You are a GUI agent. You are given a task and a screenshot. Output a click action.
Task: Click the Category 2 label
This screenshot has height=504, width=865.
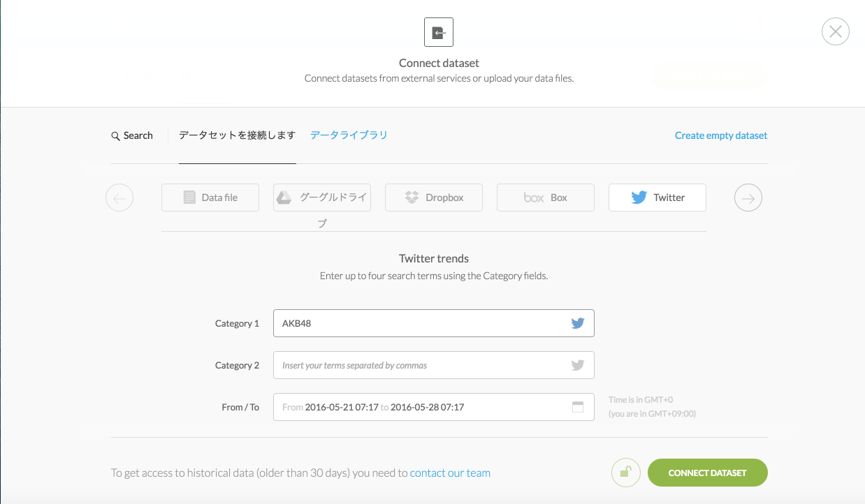237,365
